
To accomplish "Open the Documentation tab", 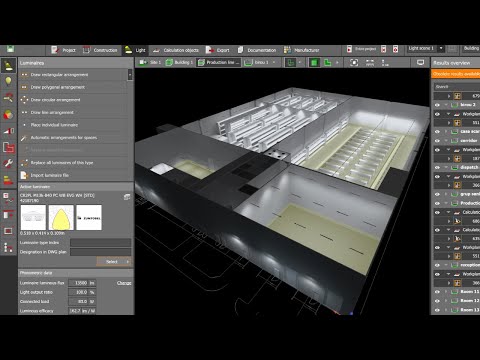I will coord(257,50).
